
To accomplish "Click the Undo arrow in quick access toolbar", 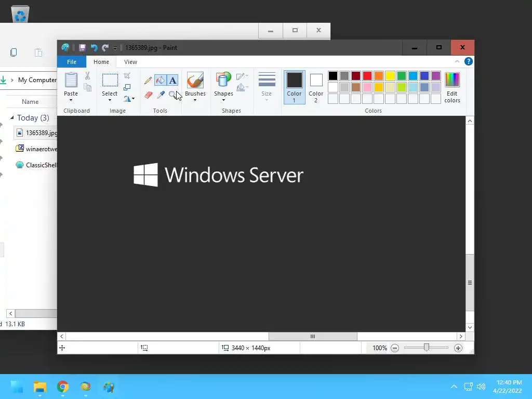I will [x=94, y=48].
